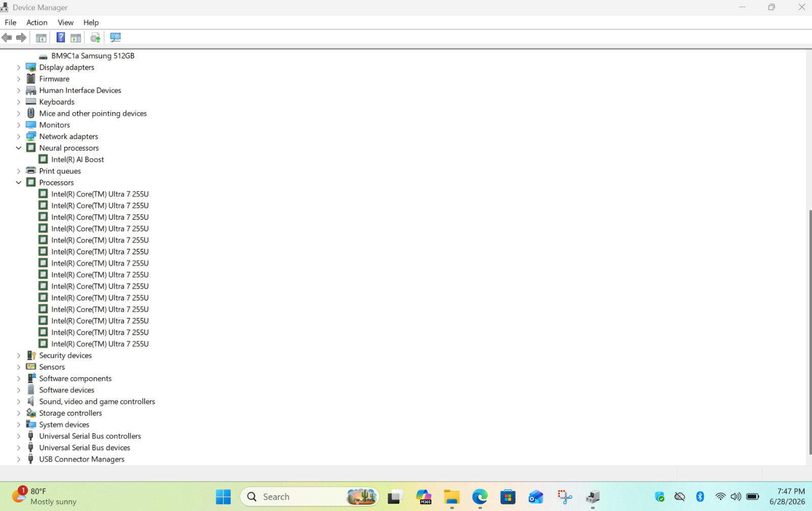Select the "BM9C1a Samsung 512GB" drive name

click(x=93, y=56)
